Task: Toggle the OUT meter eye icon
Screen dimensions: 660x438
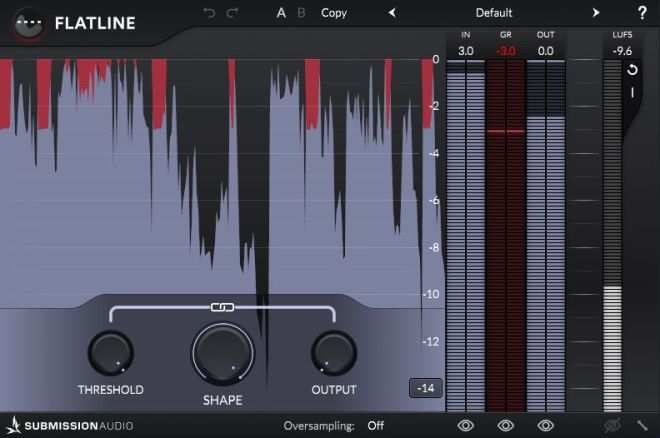Action: (546, 426)
